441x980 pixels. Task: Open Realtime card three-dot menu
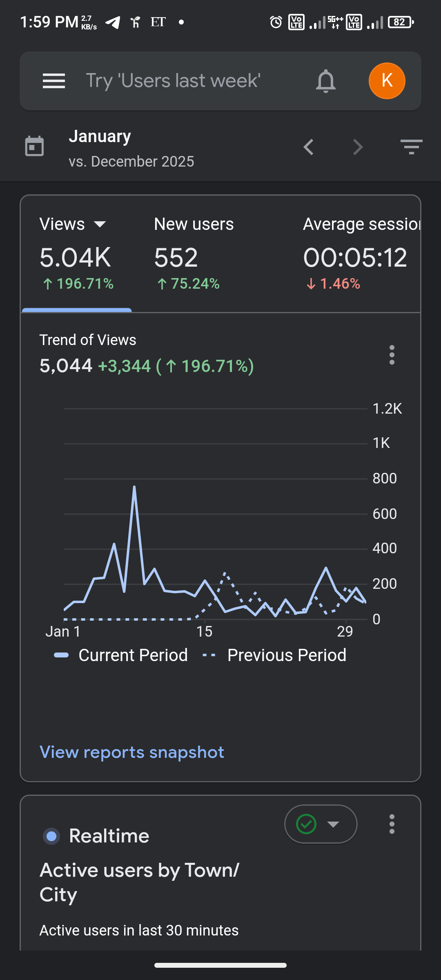click(392, 824)
